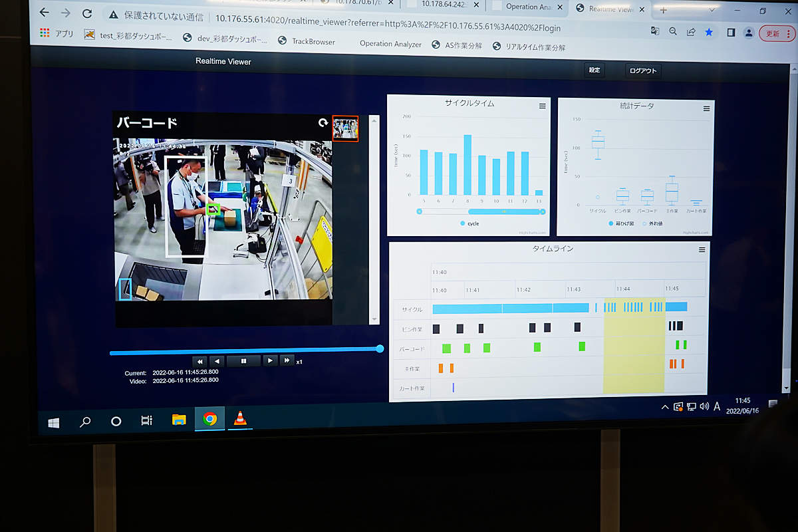Open the Chrome tab search chevron

coord(712,9)
